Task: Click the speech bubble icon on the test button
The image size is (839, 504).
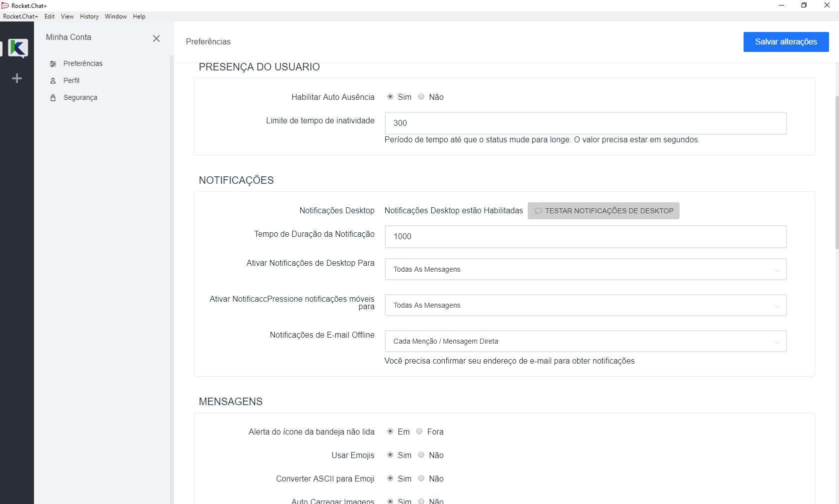Action: point(538,211)
